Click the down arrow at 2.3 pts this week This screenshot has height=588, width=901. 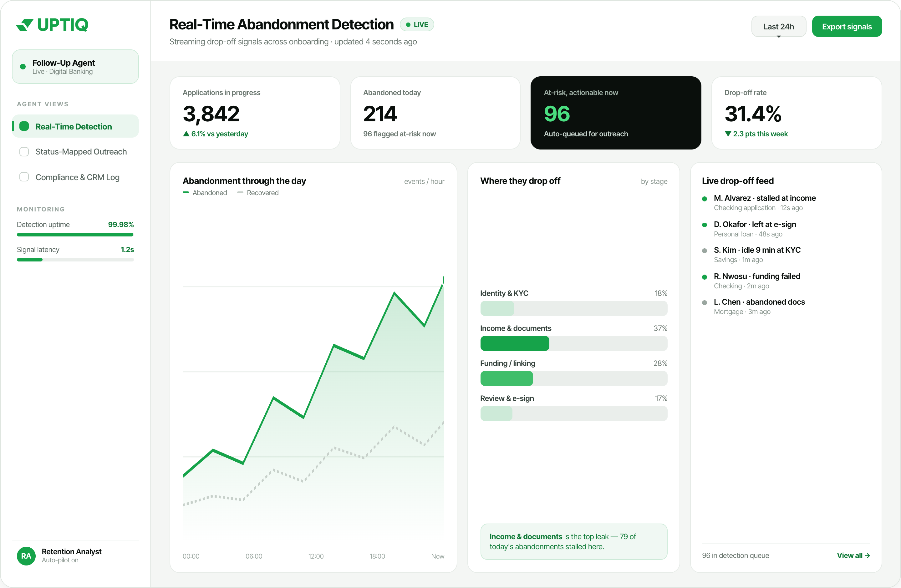(x=728, y=134)
